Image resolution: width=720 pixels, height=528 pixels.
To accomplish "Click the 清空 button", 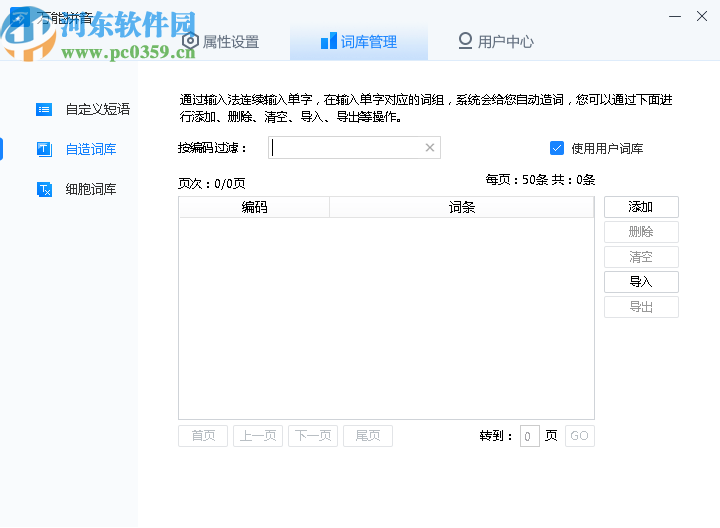I will point(641,257).
